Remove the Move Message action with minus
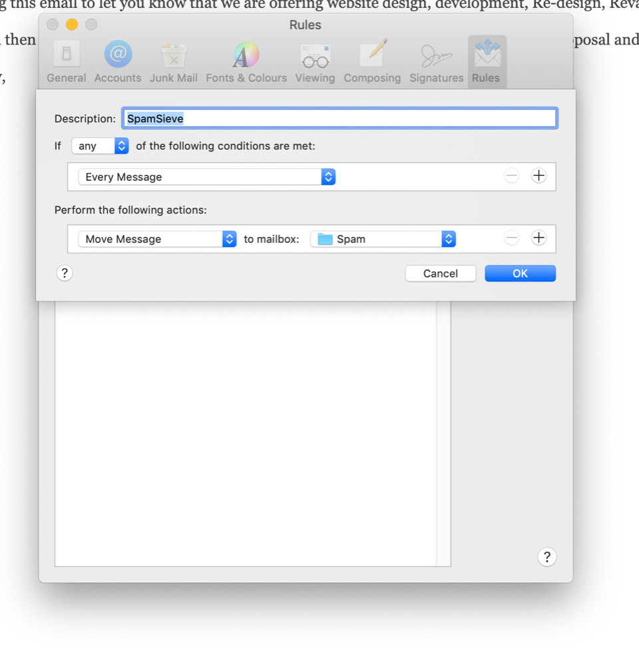The width and height of the screenshot is (639, 672). point(512,238)
